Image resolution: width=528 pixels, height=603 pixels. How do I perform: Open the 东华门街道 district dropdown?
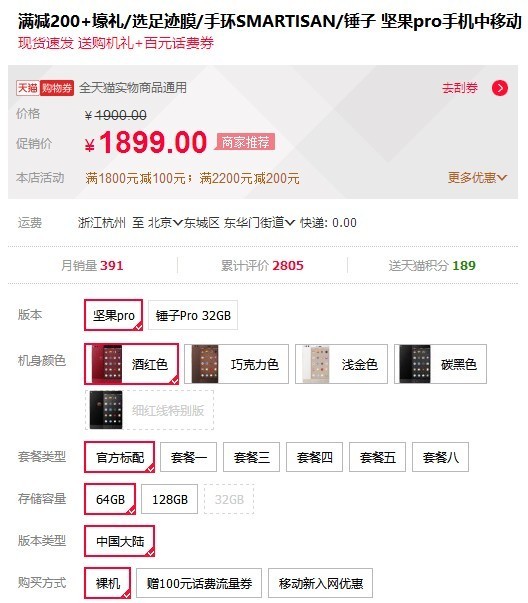click(x=259, y=223)
